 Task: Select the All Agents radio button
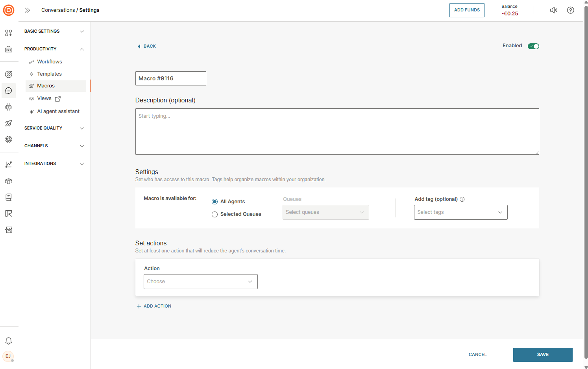[214, 202]
